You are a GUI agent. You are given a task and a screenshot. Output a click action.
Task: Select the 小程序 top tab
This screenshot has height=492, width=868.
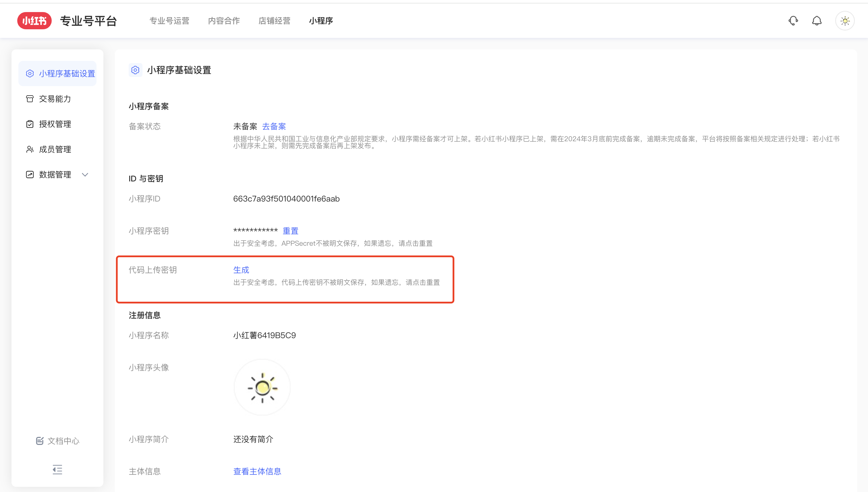321,21
